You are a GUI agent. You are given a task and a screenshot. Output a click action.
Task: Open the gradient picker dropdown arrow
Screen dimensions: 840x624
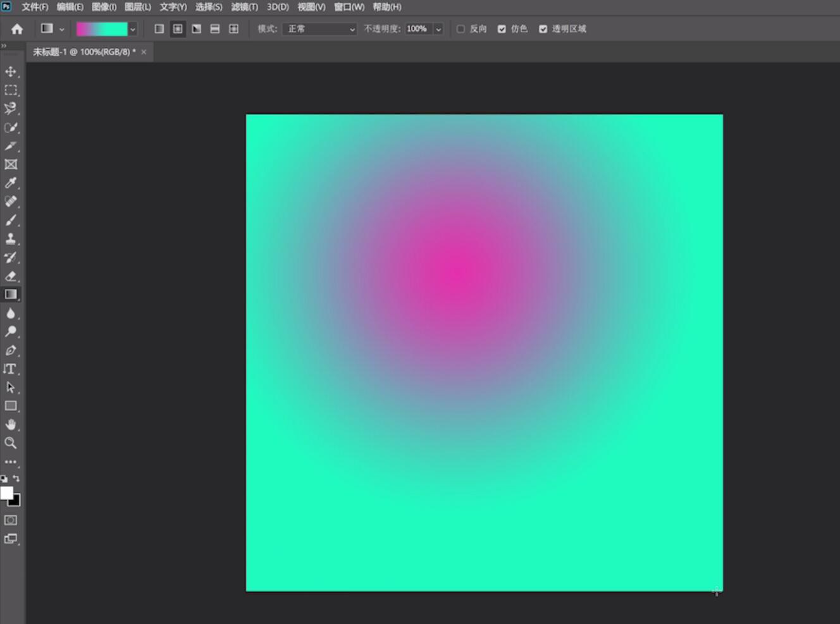click(x=133, y=29)
